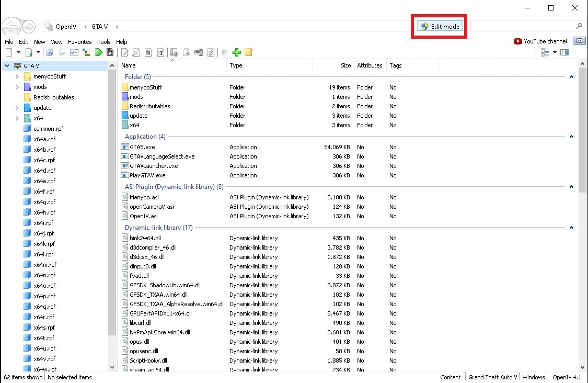This screenshot has height=383, width=588.
Task: Open dropdown arrow beside import file icon
Action: [x=38, y=52]
